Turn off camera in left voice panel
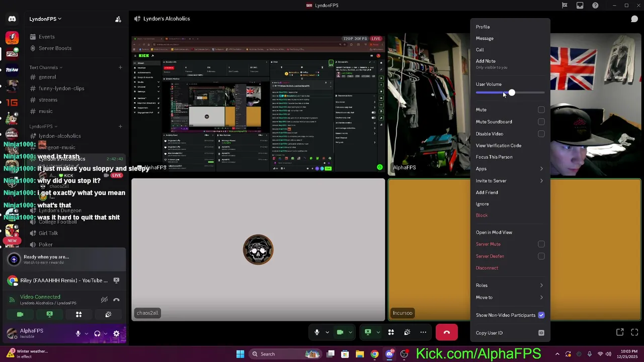The height and width of the screenshot is (362, 644). (20, 314)
